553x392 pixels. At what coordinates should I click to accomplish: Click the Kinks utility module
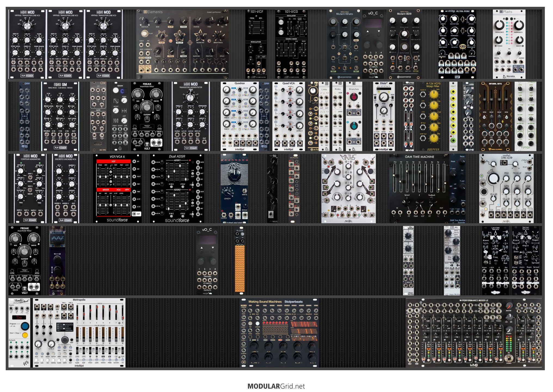(338, 116)
